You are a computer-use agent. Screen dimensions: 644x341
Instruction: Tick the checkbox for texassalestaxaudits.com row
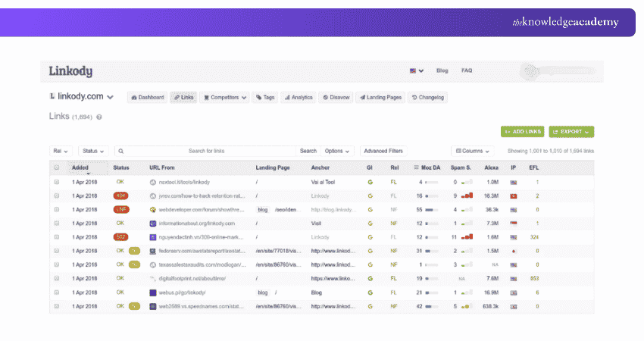(57, 264)
